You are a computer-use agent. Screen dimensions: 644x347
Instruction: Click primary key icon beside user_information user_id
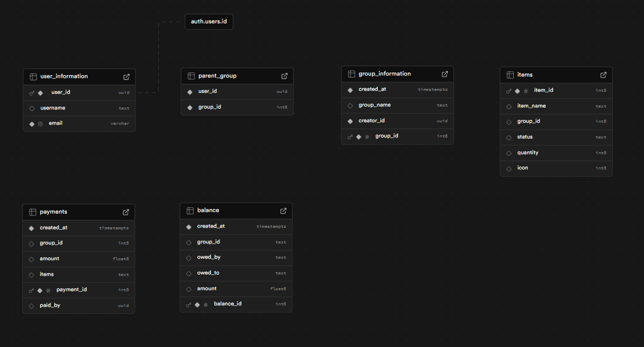[32, 93]
